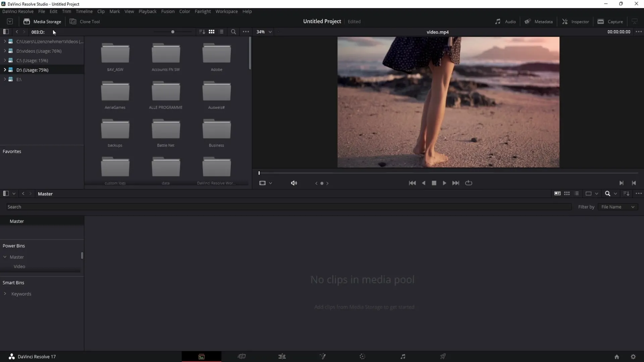This screenshot has height=362, width=644.
Task: Click the thumbnail grid view icon
Action: click(211, 32)
